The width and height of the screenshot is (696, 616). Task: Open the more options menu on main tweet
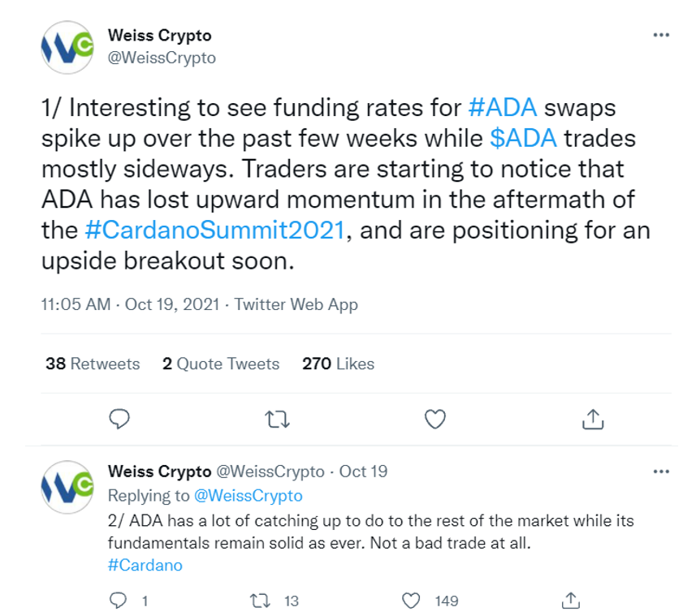tap(661, 35)
